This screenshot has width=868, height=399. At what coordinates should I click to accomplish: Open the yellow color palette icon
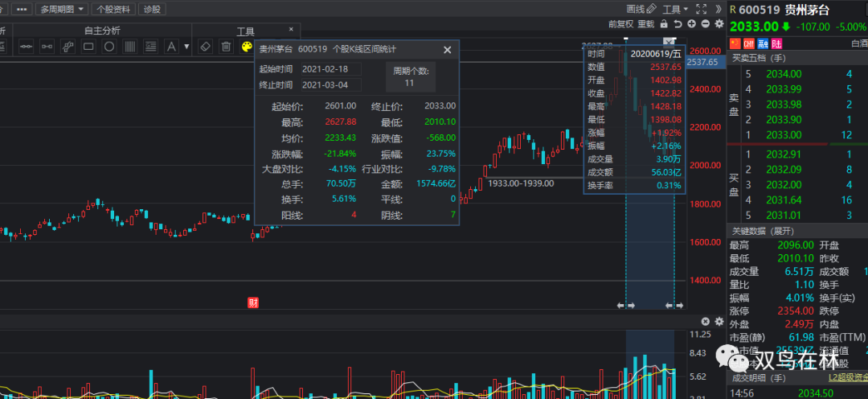point(247,47)
